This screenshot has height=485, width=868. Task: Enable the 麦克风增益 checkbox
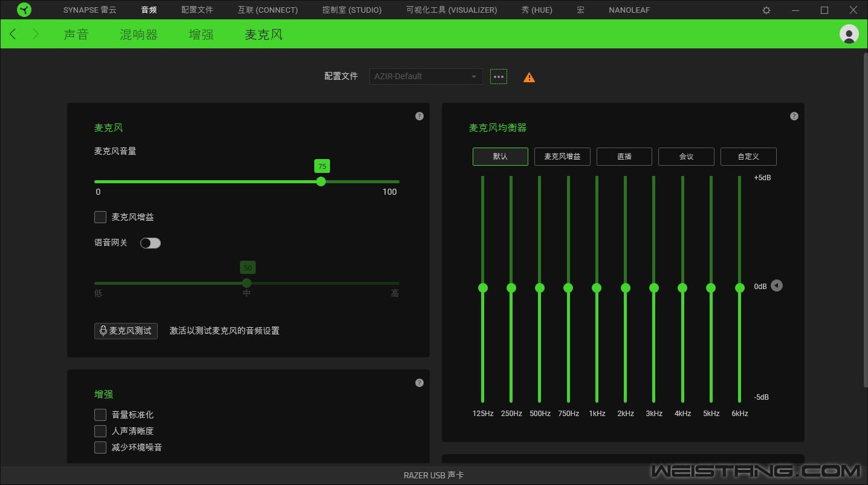pyautogui.click(x=100, y=217)
